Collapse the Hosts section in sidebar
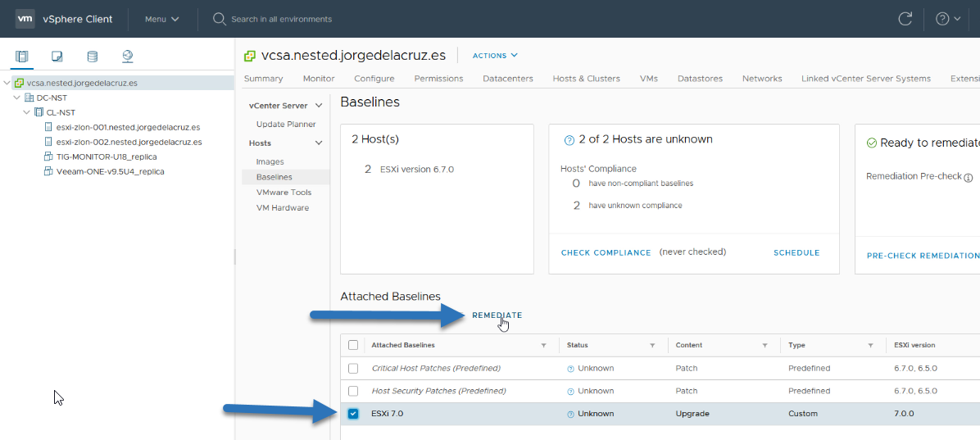 pyautogui.click(x=319, y=143)
